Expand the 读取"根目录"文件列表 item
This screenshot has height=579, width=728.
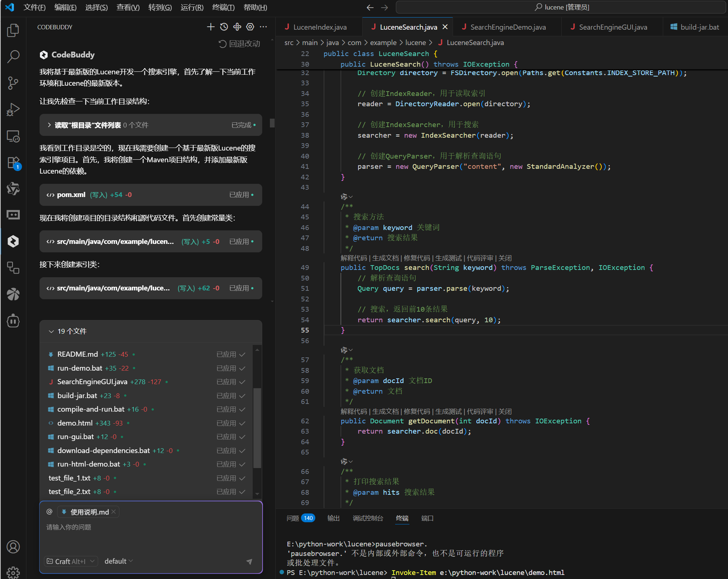point(49,125)
